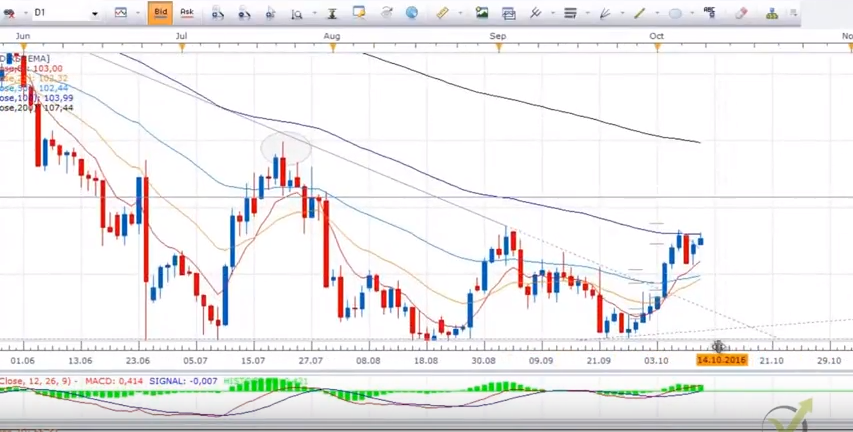This screenshot has height=432, width=853.
Task: Click the 03.10 date axis label
Action: (x=657, y=360)
